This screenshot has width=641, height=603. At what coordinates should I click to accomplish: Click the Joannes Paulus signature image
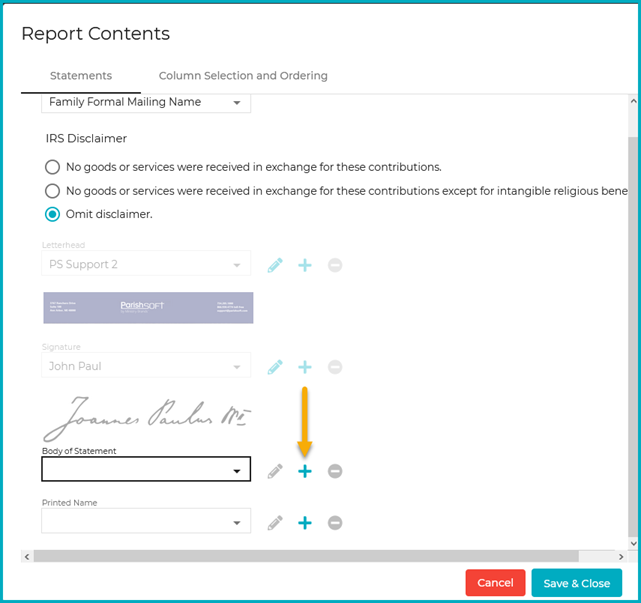pyautogui.click(x=147, y=419)
